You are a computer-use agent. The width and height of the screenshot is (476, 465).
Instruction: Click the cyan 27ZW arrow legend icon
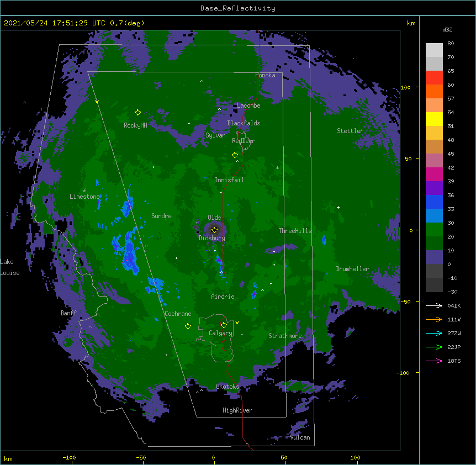pos(434,333)
